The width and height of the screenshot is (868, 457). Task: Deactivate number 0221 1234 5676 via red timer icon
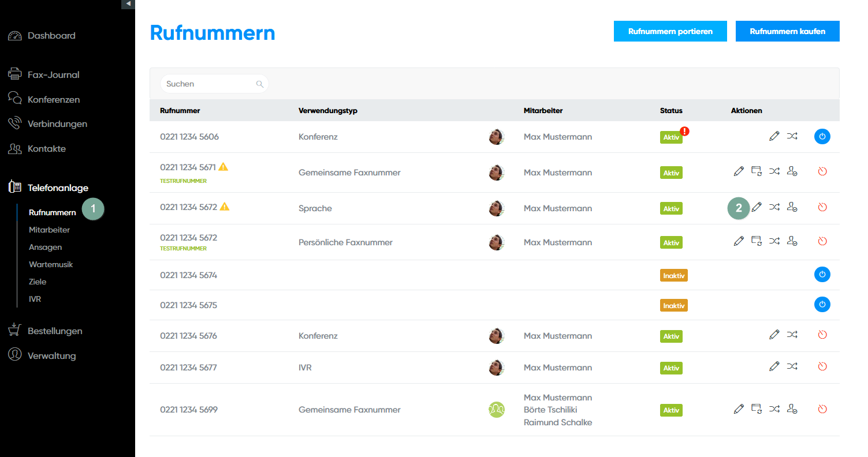point(822,335)
